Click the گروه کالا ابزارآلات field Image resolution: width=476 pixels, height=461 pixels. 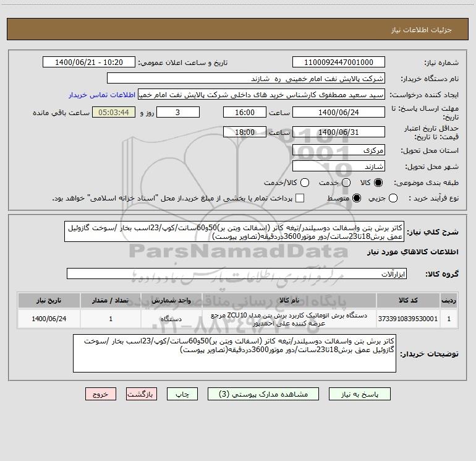point(237,274)
